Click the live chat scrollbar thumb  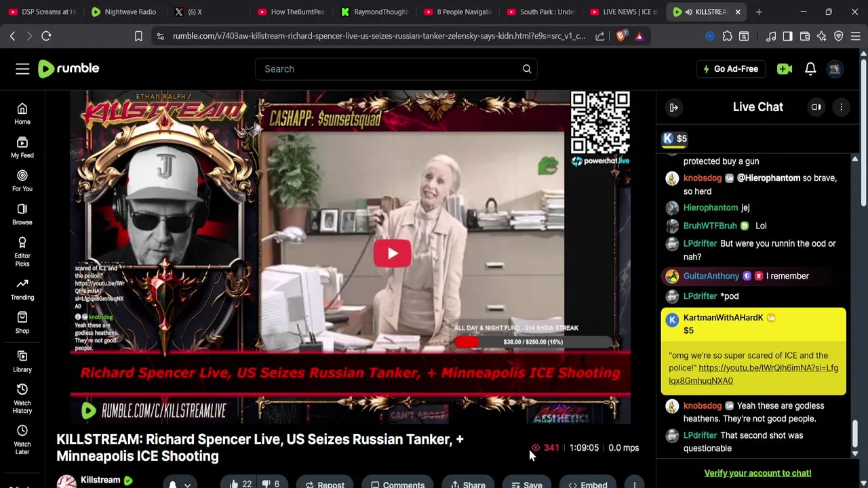(855, 434)
